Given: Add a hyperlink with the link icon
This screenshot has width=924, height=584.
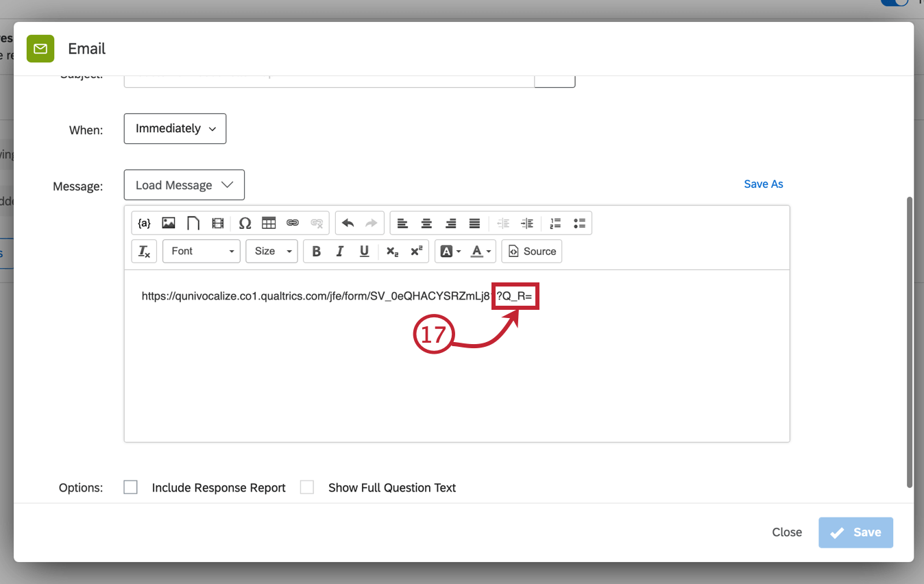Looking at the screenshot, I should click(293, 223).
